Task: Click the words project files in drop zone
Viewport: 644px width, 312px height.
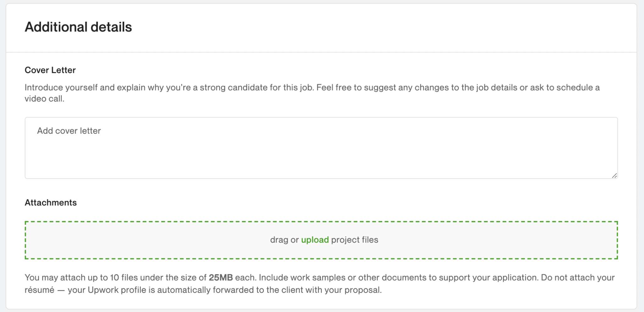Action: click(354, 240)
